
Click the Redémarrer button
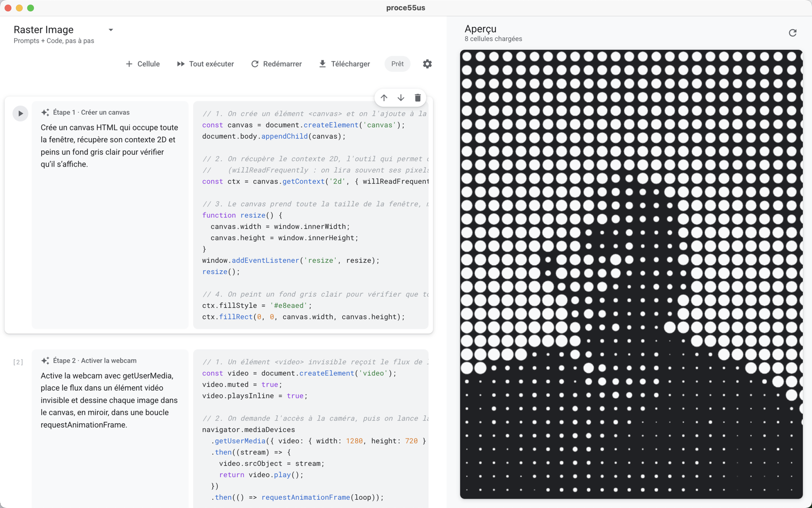(276, 64)
